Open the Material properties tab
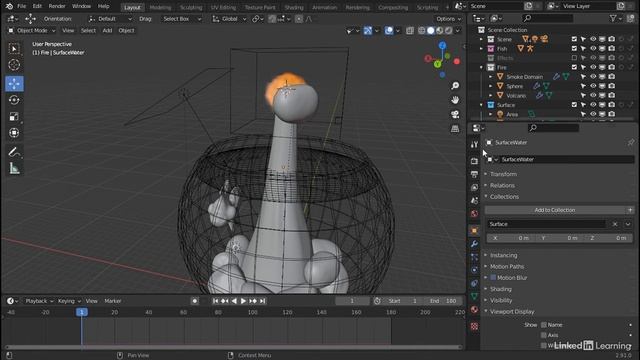 click(474, 309)
